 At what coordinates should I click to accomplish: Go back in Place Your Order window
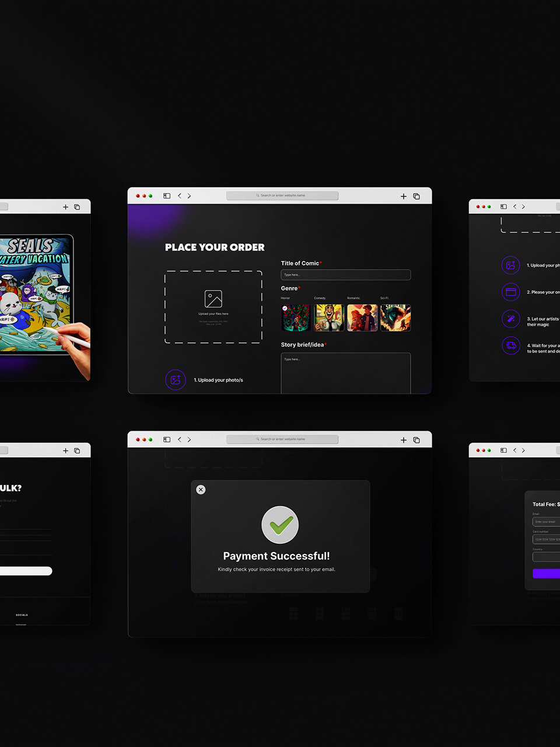coord(179,196)
